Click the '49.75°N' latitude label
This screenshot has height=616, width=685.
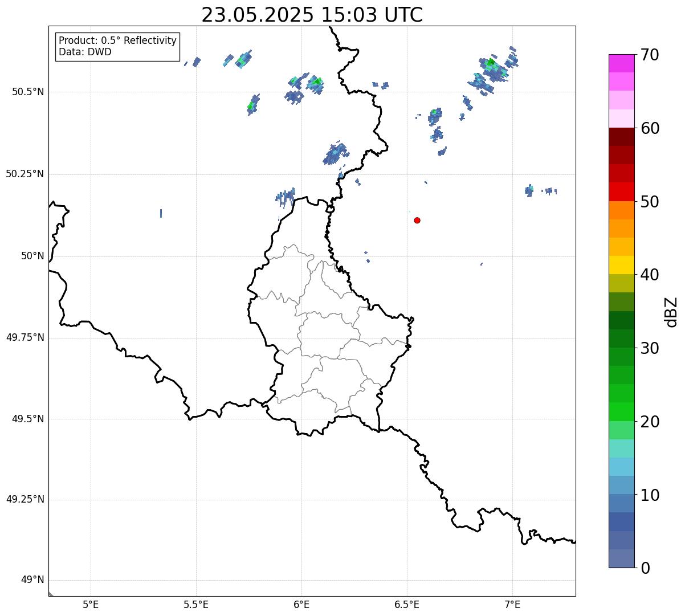point(25,337)
